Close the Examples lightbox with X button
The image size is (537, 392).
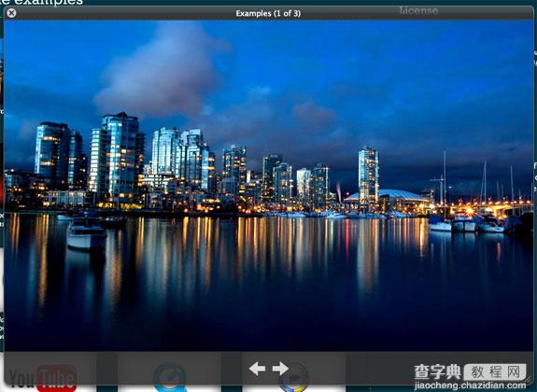coord(11,13)
